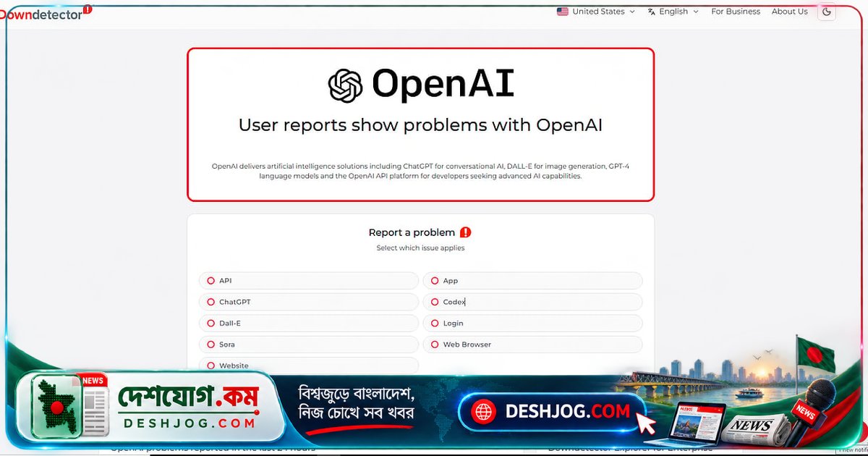The height and width of the screenshot is (456, 868).
Task: Click the US flag icon
Action: pos(562,12)
